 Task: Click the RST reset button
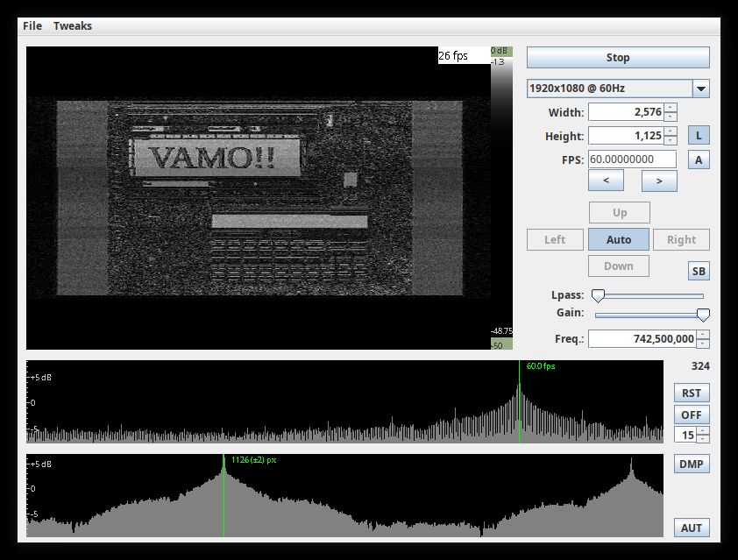pos(692,393)
